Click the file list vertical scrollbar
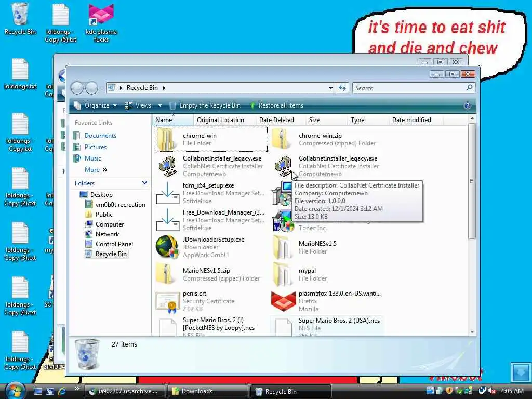This screenshot has height=399, width=532. [472, 181]
